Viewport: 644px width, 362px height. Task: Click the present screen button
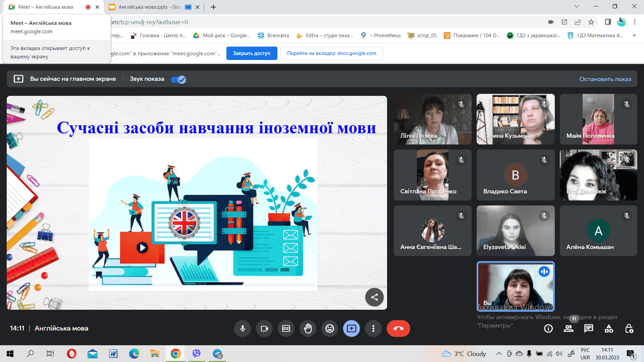coord(352,328)
